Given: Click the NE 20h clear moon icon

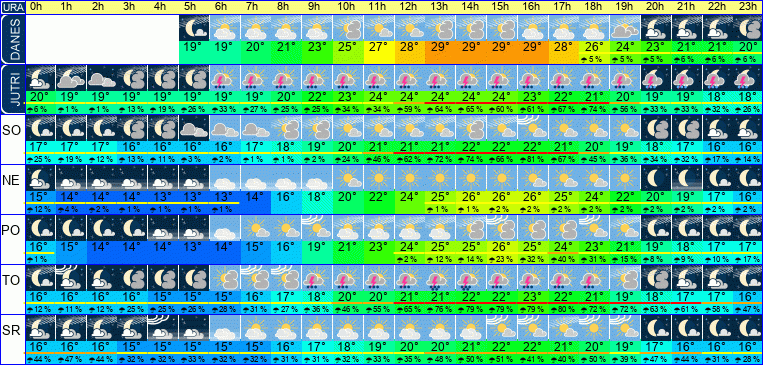Looking at the screenshot, I should (656, 178).
